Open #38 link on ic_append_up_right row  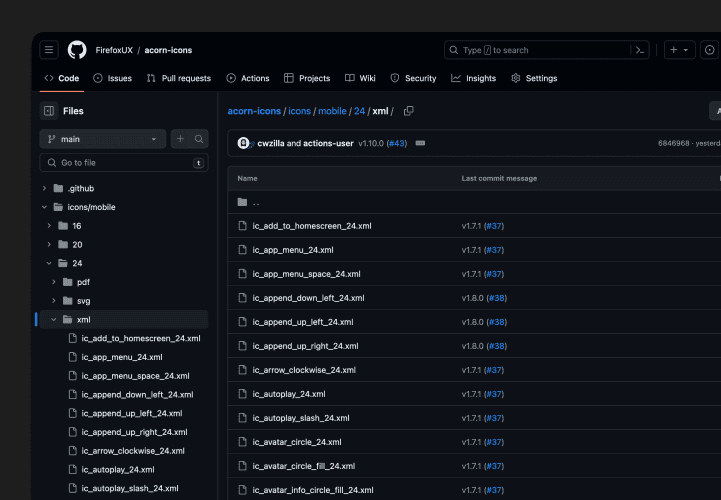click(497, 346)
